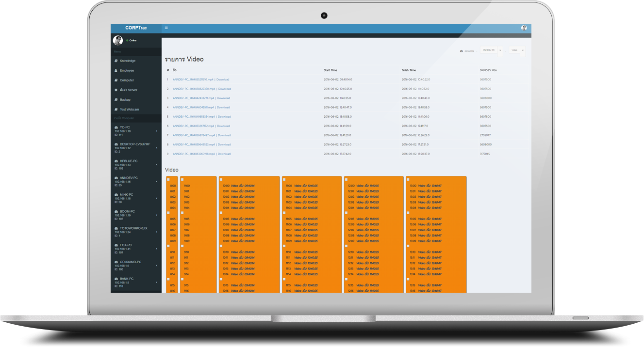Tick the checkbox above the 12:00 row

point(347,180)
